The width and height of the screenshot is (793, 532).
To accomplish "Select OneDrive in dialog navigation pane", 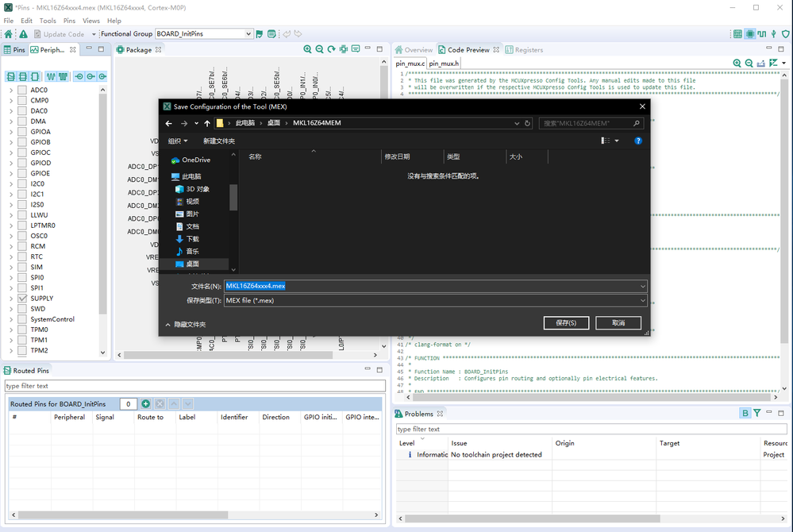I will click(196, 160).
